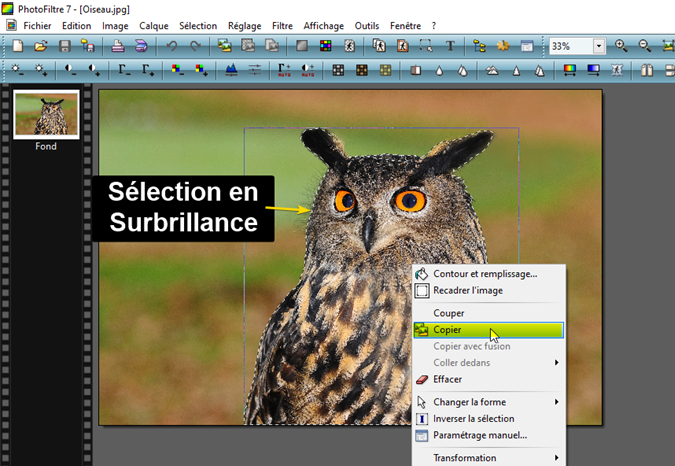Select the Text tool icon

450,46
